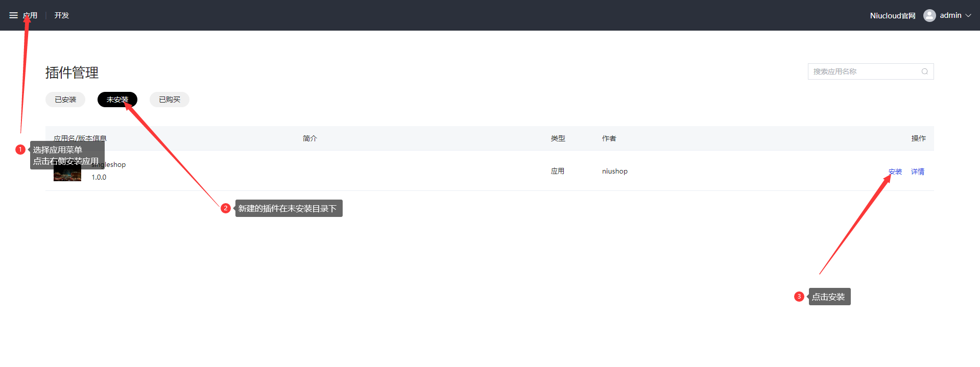Click the red step 2 marker
This screenshot has height=367, width=980.
[x=226, y=208]
